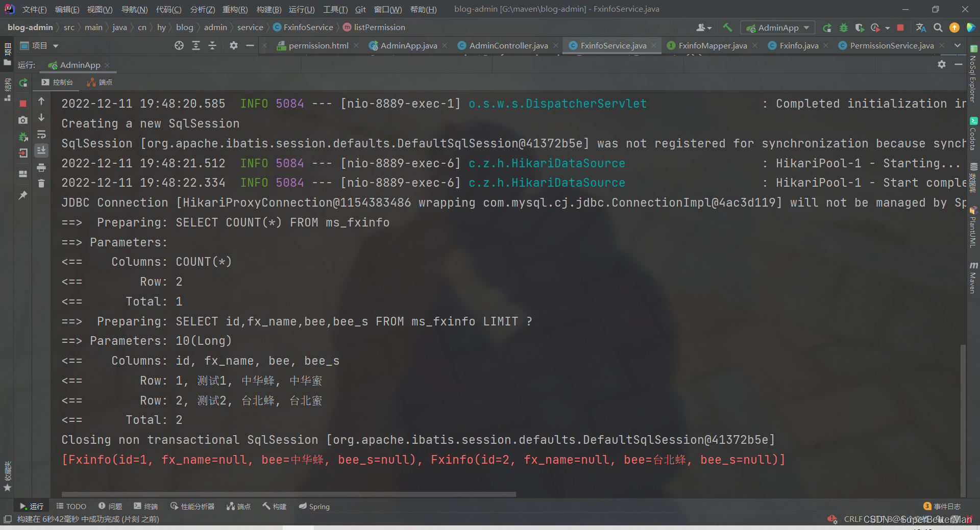Viewport: 980px width, 530px height.
Task: Close the Fxinfo.java editor tab
Action: pos(826,46)
